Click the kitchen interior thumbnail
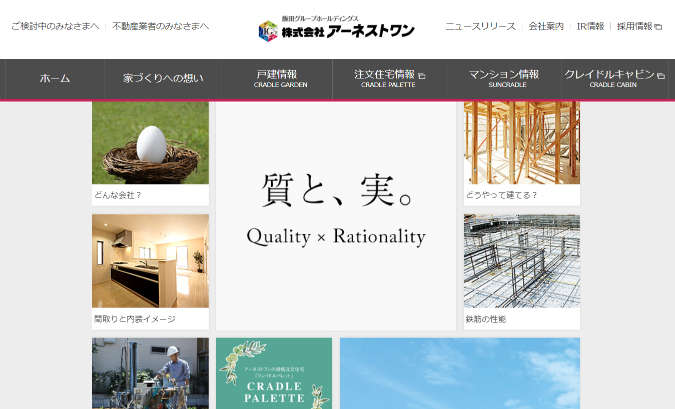This screenshot has height=409, width=675. click(150, 261)
